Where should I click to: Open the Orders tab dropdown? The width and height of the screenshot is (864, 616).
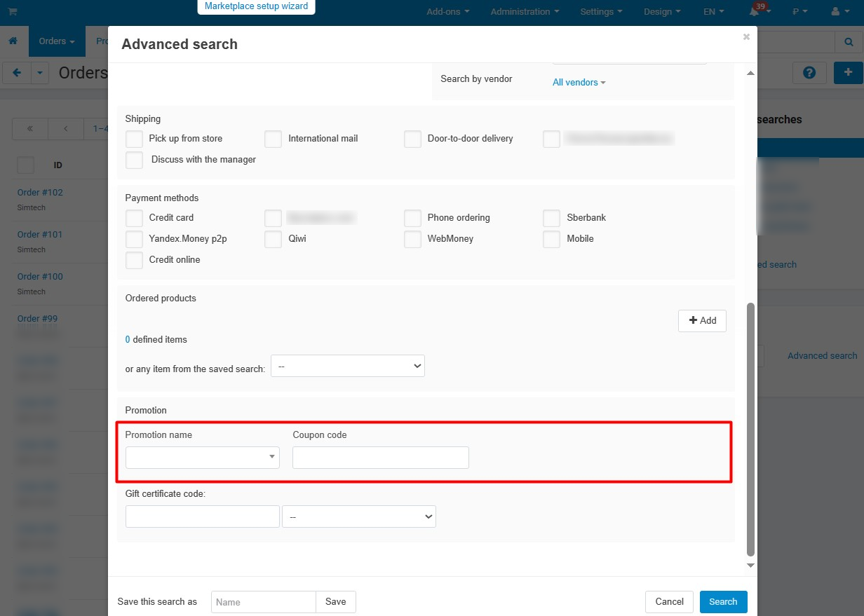[x=56, y=41]
